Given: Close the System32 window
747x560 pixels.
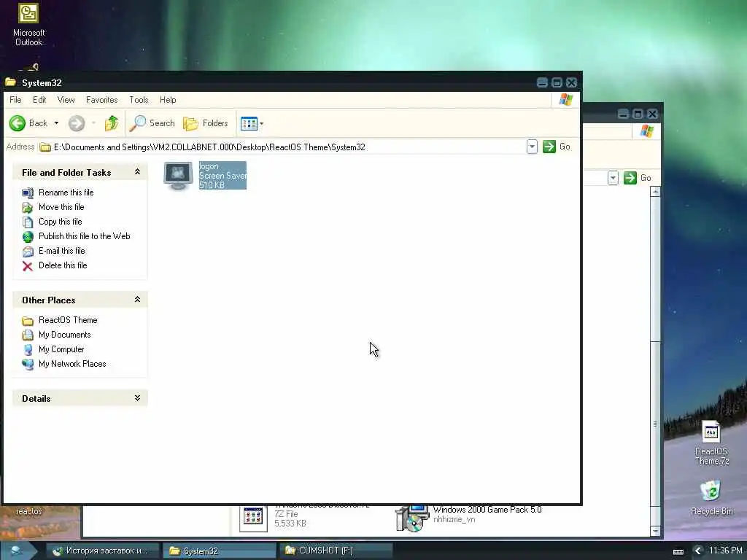Looking at the screenshot, I should 572,82.
